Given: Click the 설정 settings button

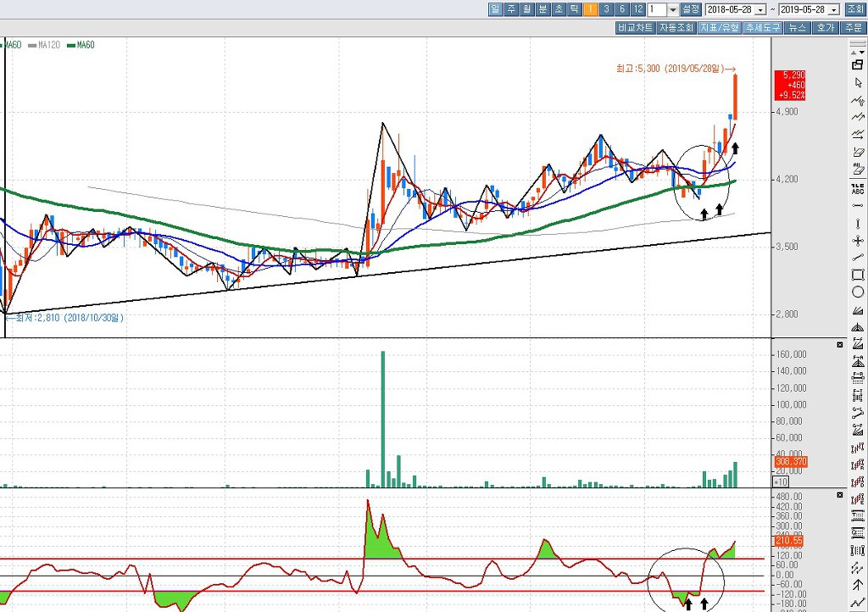Looking at the screenshot, I should (x=691, y=9).
